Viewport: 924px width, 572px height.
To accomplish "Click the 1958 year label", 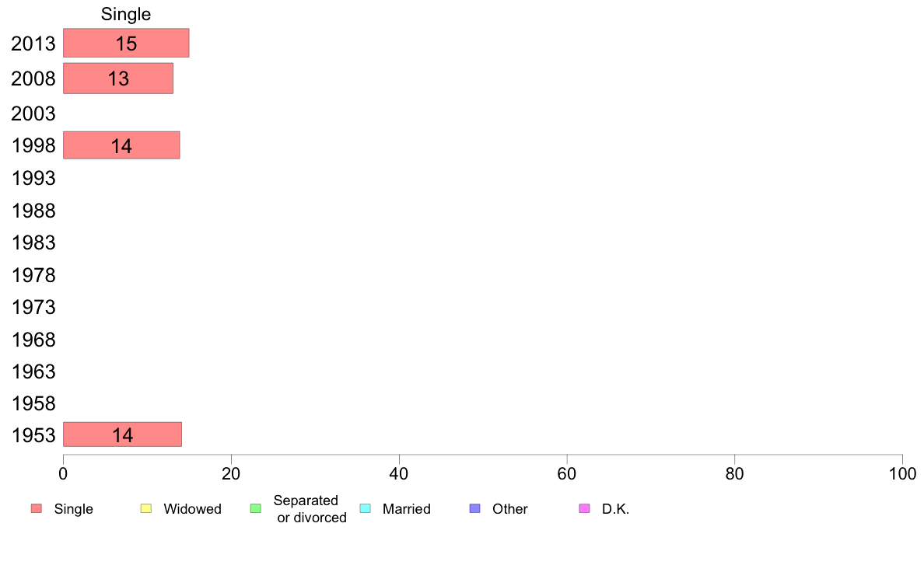I will [33, 403].
